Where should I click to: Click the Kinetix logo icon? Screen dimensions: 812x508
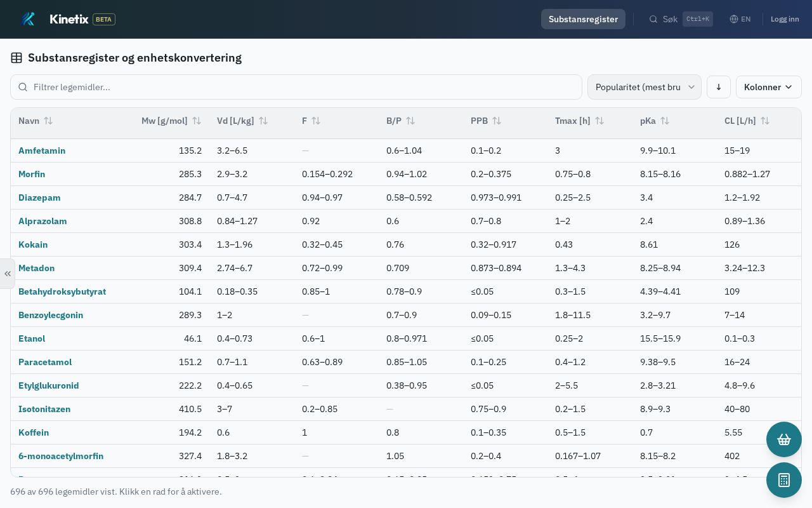click(28, 19)
